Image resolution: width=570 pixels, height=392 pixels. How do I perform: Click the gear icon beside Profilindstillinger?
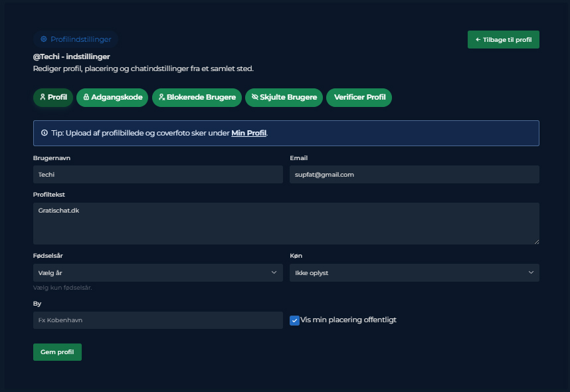[x=44, y=39]
